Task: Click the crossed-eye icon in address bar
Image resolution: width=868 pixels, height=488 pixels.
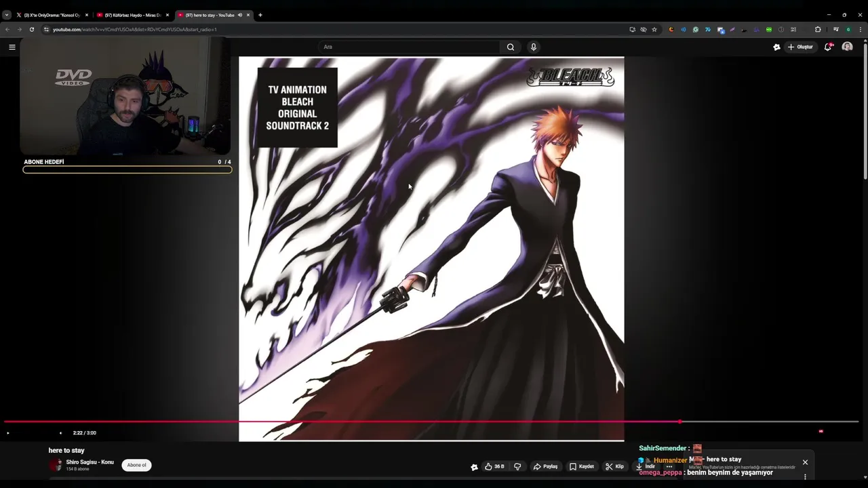Action: click(x=644, y=29)
